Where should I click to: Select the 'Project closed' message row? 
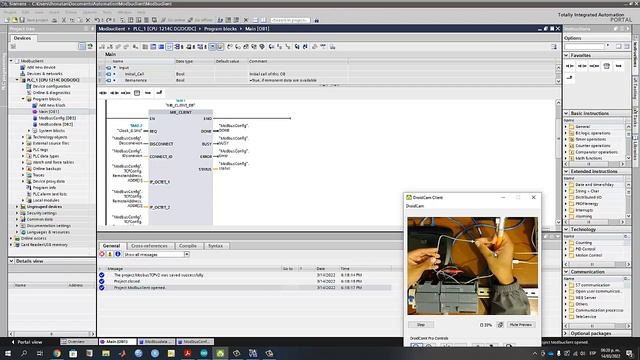pyautogui.click(x=245, y=281)
